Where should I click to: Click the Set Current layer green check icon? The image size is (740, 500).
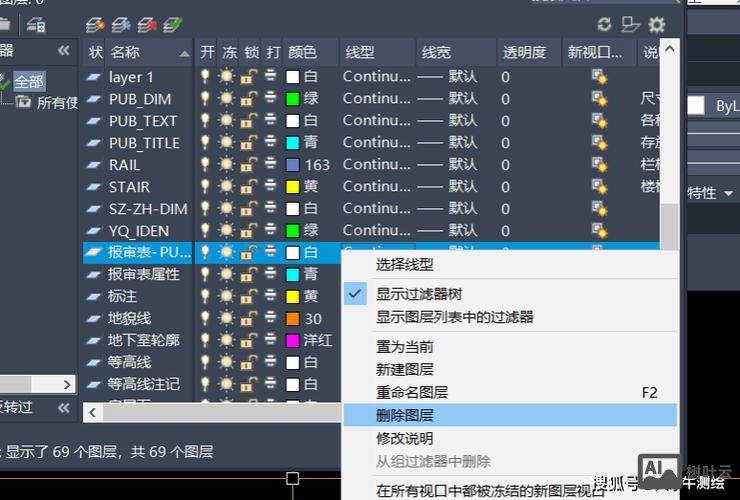coord(173,25)
